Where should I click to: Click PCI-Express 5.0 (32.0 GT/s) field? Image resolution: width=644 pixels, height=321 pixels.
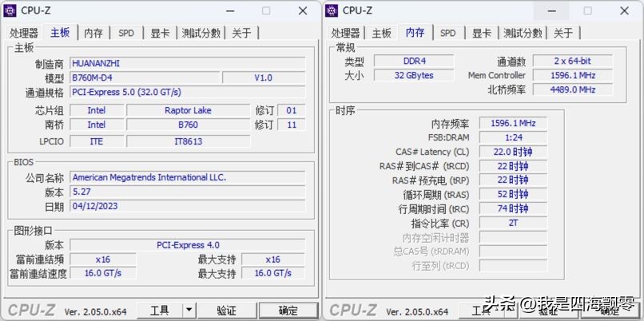188,92
